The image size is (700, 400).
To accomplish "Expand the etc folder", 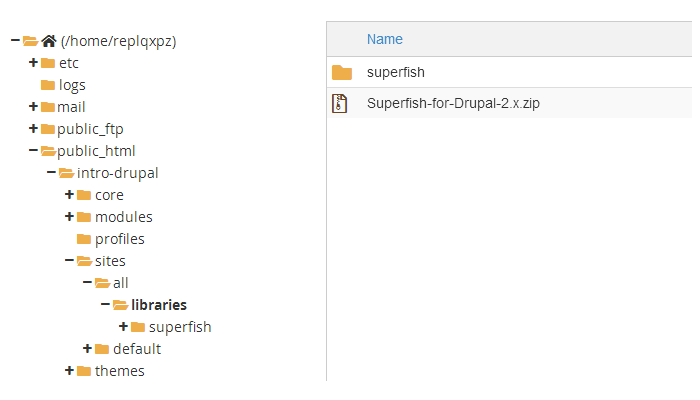I will [33, 63].
